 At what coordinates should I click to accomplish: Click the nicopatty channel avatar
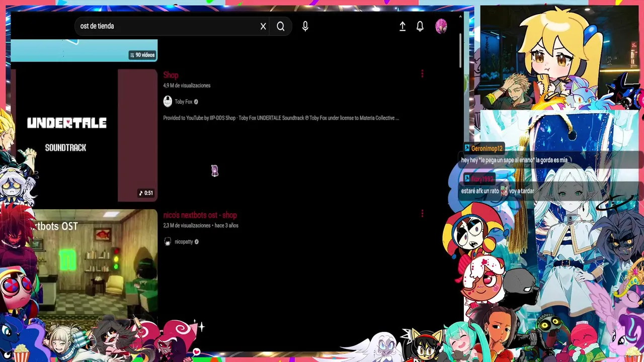[x=168, y=242]
